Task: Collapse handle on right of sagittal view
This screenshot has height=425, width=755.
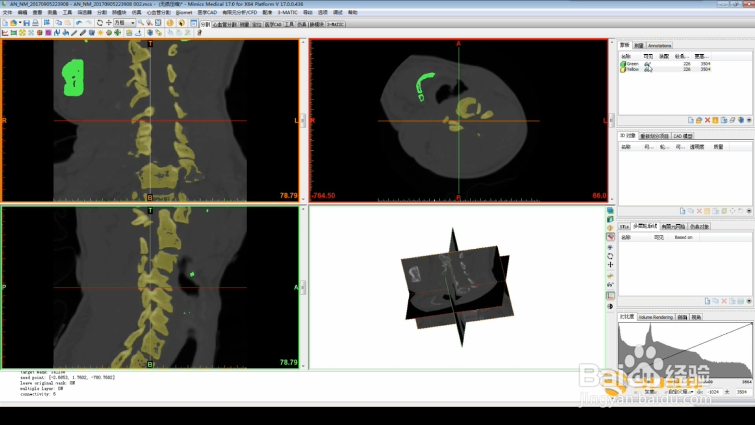Action: coord(303,287)
